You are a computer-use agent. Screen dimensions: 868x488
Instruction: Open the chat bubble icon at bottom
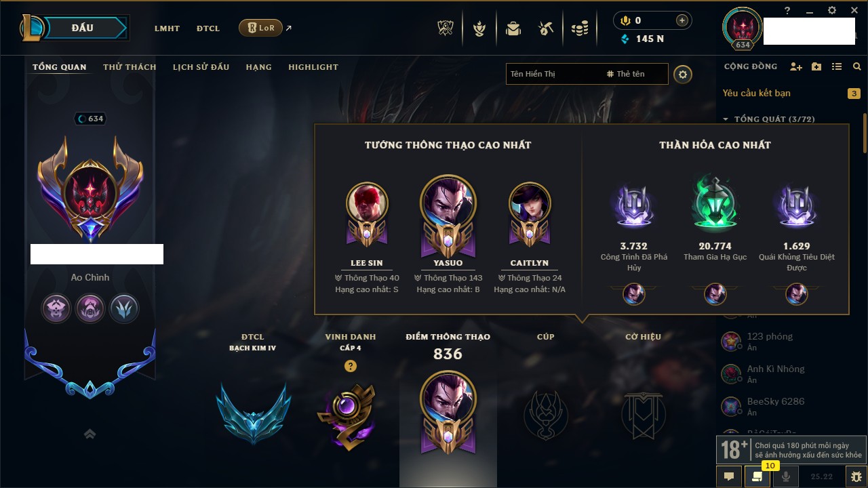[x=729, y=476]
